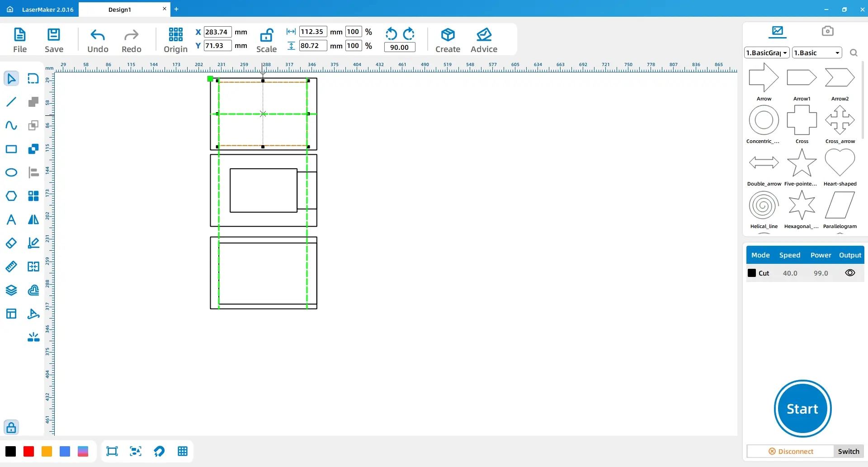Add a new design tab
Viewport: 868px width, 467px height.
(x=176, y=9)
